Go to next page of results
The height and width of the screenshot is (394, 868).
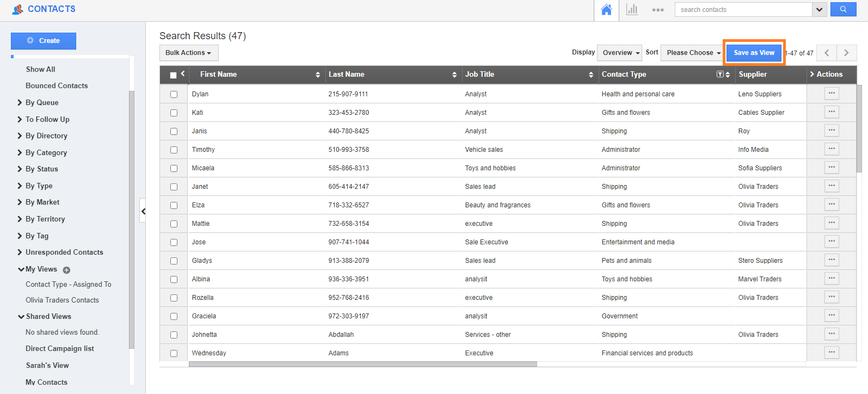pyautogui.click(x=846, y=53)
